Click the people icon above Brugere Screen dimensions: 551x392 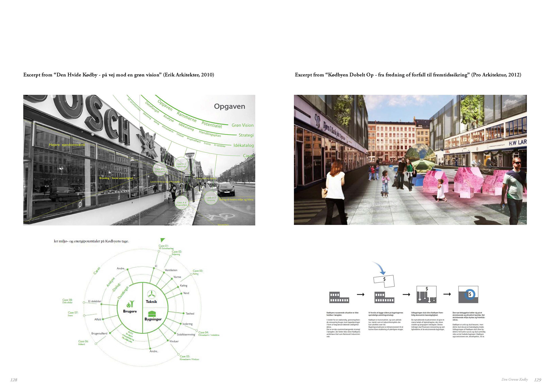tap(130, 304)
